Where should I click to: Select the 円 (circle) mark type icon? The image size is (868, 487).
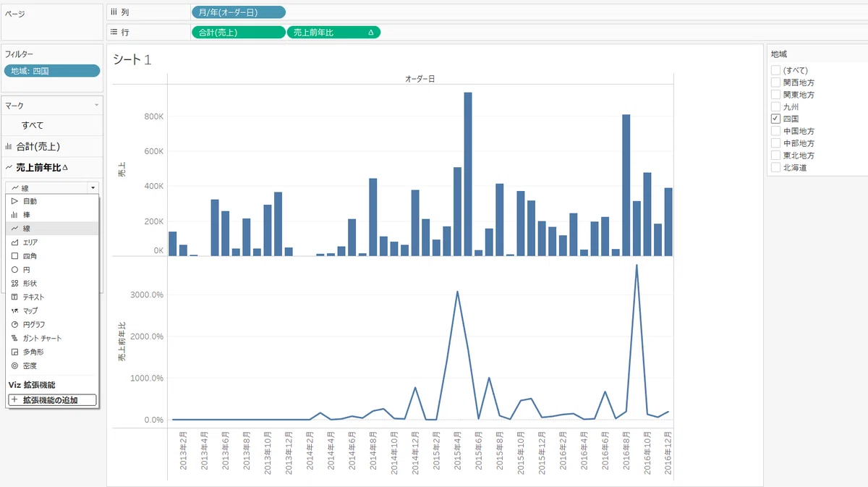coord(14,269)
